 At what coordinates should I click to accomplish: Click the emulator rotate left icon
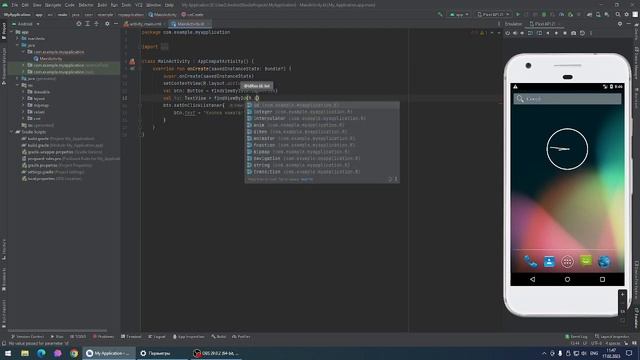click(530, 33)
